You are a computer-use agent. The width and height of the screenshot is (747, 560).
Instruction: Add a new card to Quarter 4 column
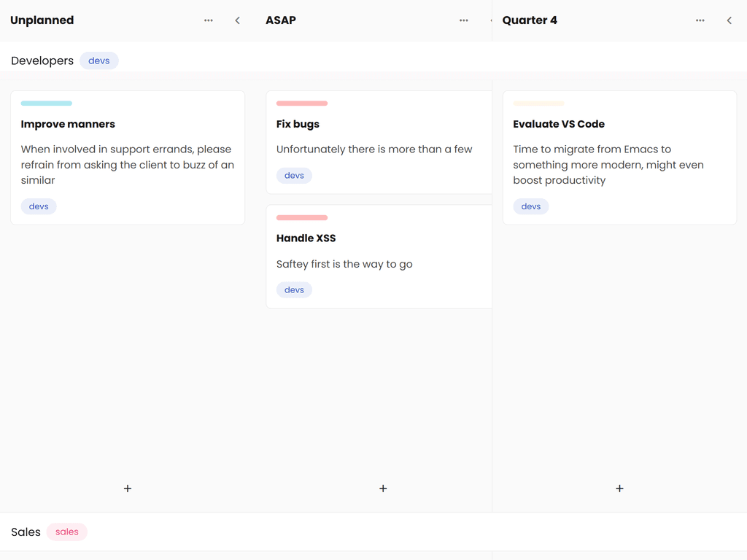coord(619,489)
